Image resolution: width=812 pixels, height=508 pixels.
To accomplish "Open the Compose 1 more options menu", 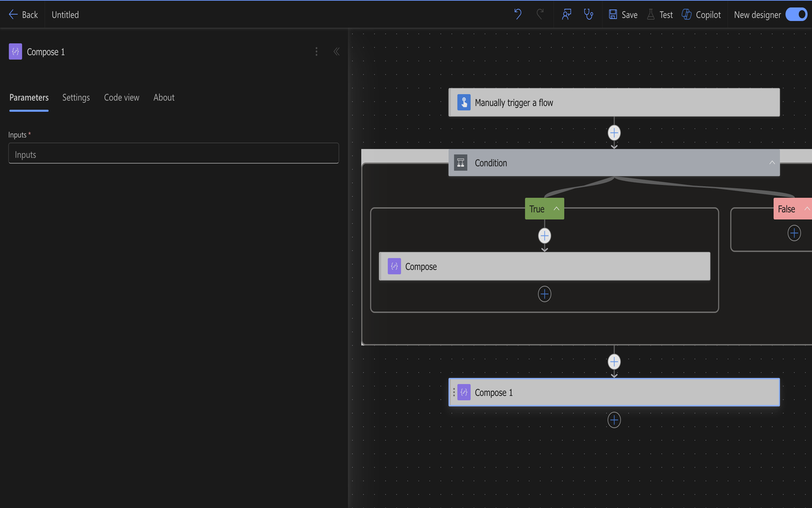I will click(x=317, y=51).
